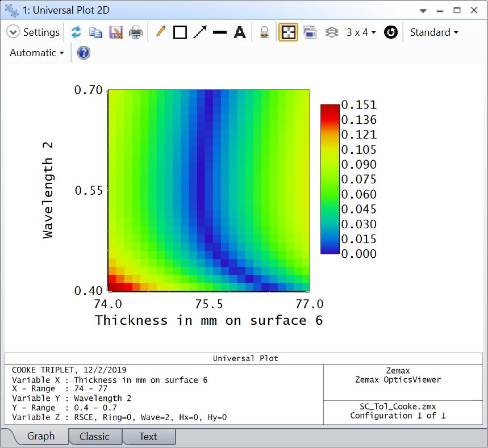Select the pencil annotation tool

pos(160,32)
